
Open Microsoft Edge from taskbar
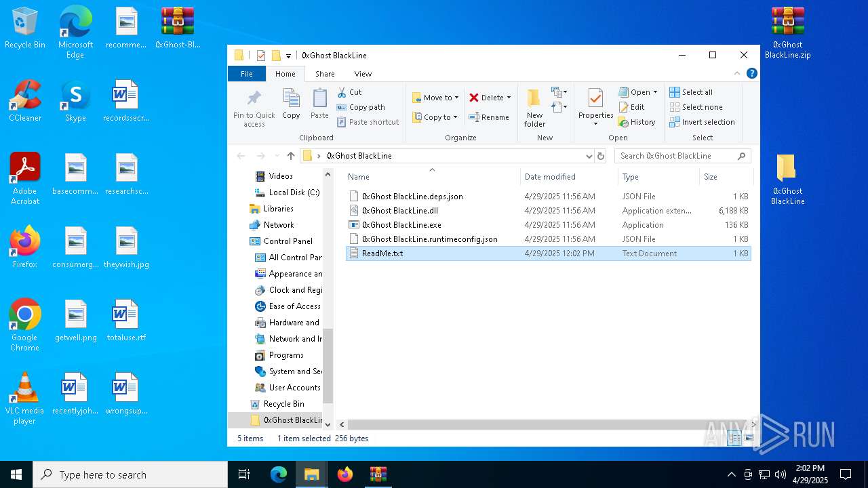click(x=279, y=474)
